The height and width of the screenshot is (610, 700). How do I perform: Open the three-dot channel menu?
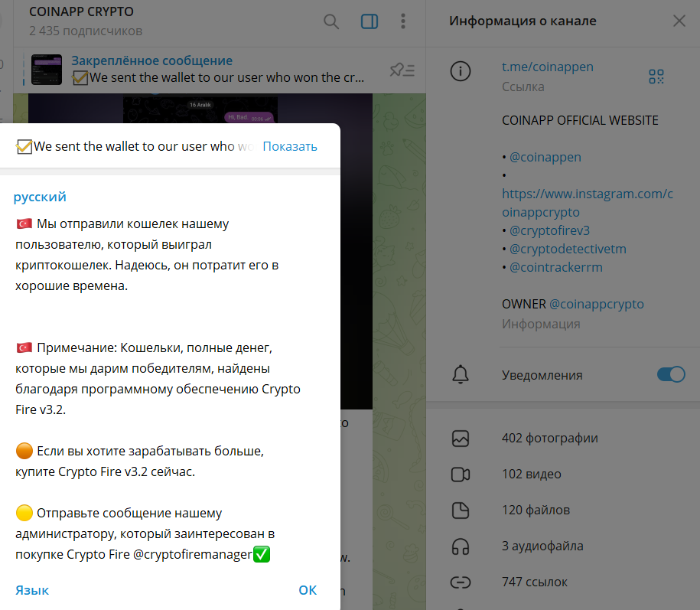click(x=403, y=21)
